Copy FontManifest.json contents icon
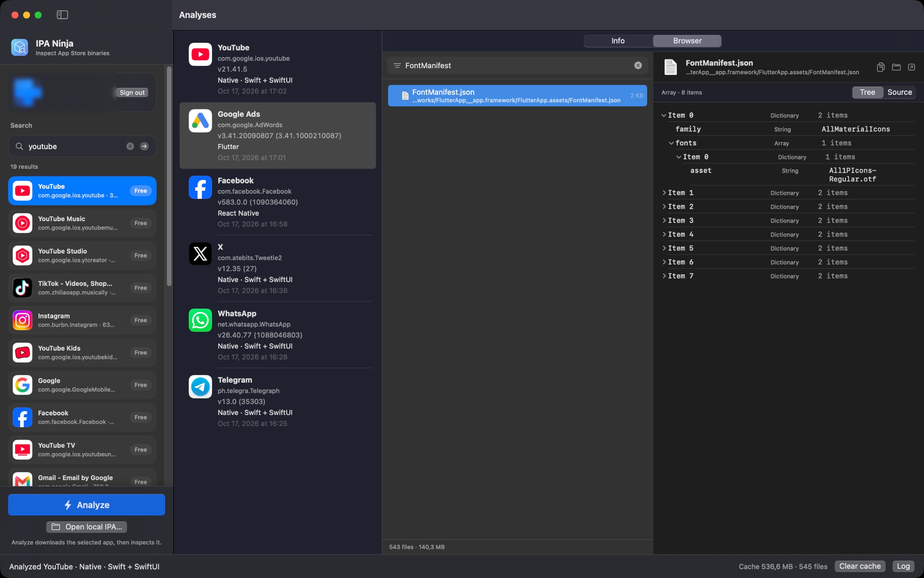Viewport: 924px width, 578px height. point(880,67)
